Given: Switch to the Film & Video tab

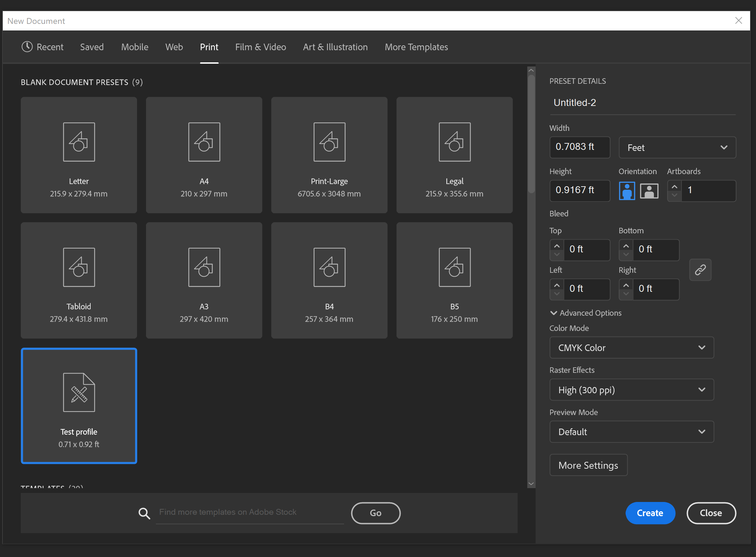Looking at the screenshot, I should click(x=260, y=47).
